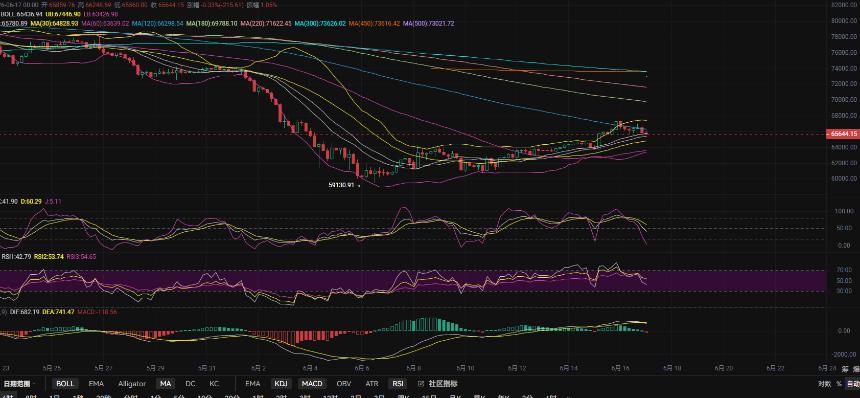Enable the EMA overlay next to BOLL
860x398 pixels.
click(96, 384)
